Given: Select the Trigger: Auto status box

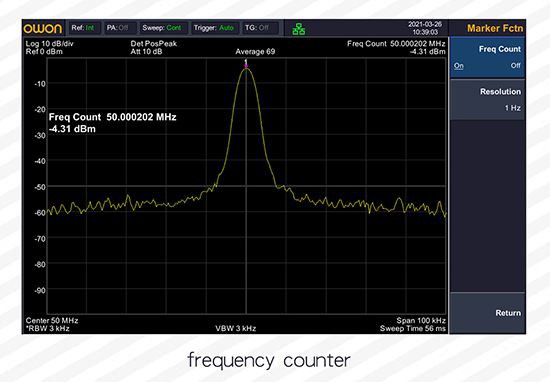Looking at the screenshot, I should tap(214, 28).
